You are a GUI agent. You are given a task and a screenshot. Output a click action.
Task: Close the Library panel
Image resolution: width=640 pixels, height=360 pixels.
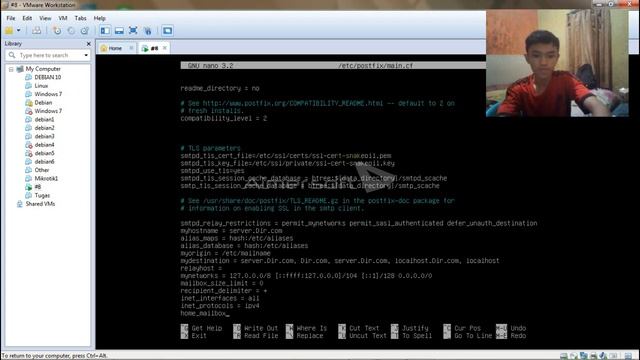(89, 44)
